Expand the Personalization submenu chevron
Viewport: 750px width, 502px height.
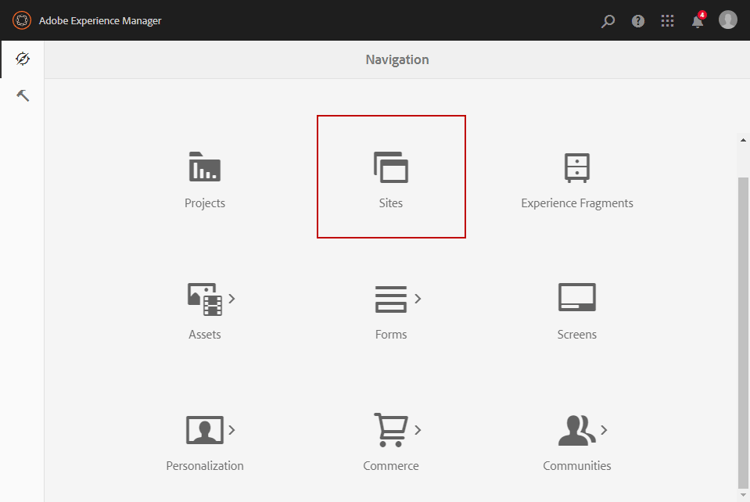(232, 430)
